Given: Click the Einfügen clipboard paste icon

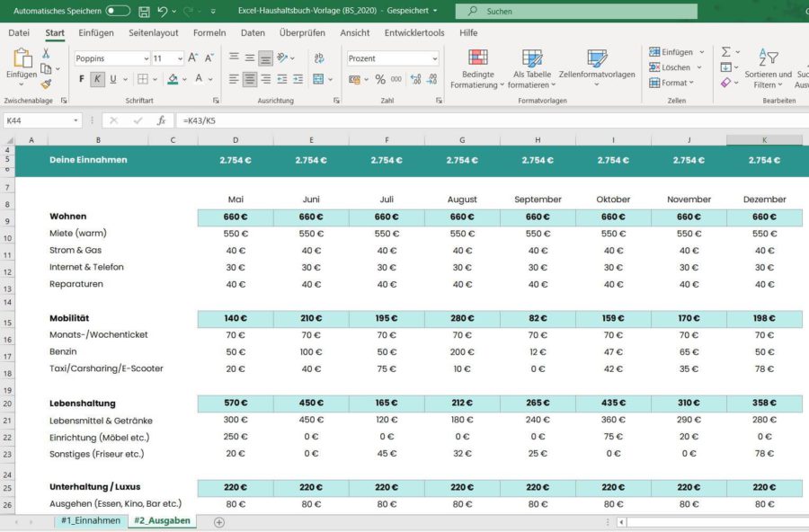Looking at the screenshot, I should point(22,58).
